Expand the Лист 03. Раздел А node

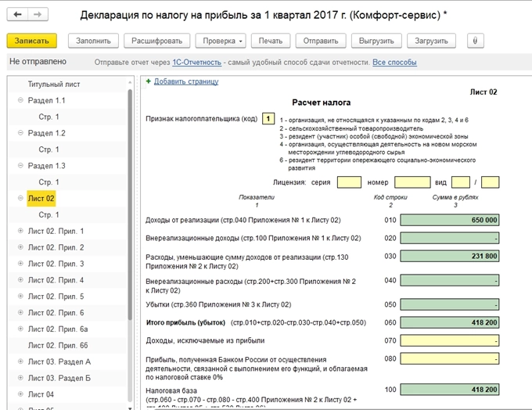click(x=20, y=362)
